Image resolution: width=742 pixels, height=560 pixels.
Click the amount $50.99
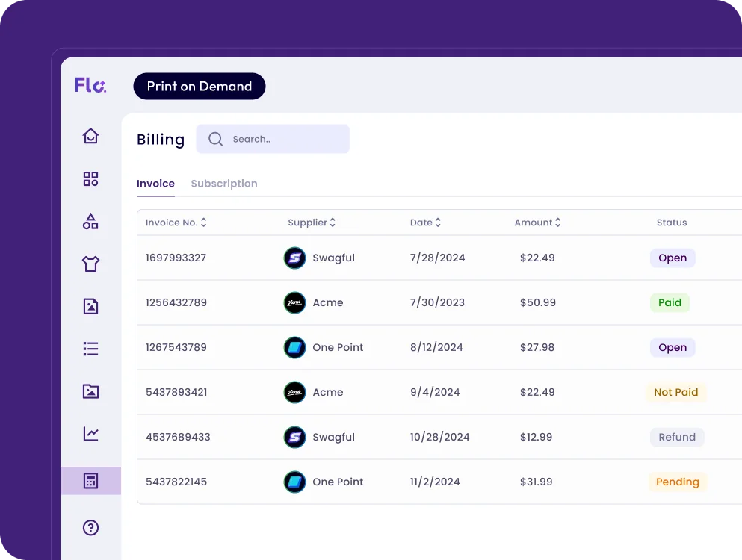pyautogui.click(x=538, y=302)
